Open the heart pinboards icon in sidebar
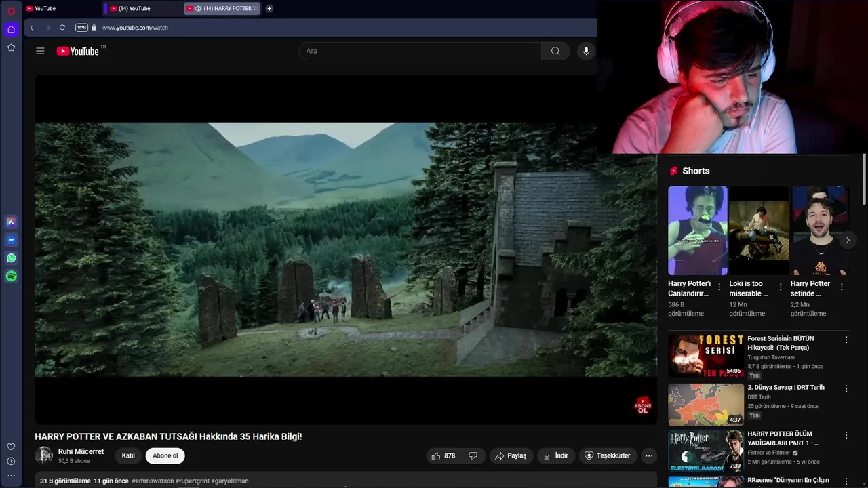The height and width of the screenshot is (488, 868). pos(11,447)
